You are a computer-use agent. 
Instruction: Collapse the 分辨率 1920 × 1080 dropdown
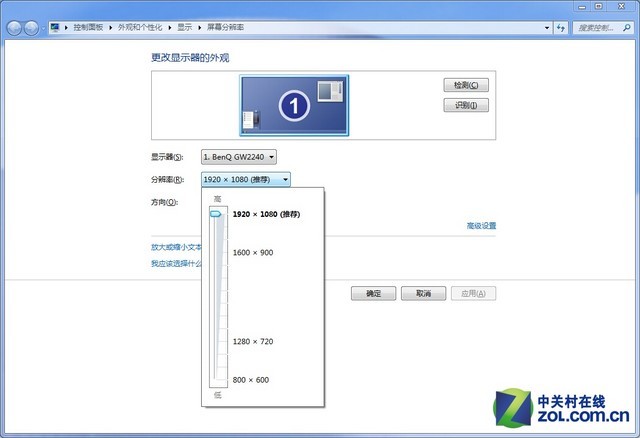(245, 179)
